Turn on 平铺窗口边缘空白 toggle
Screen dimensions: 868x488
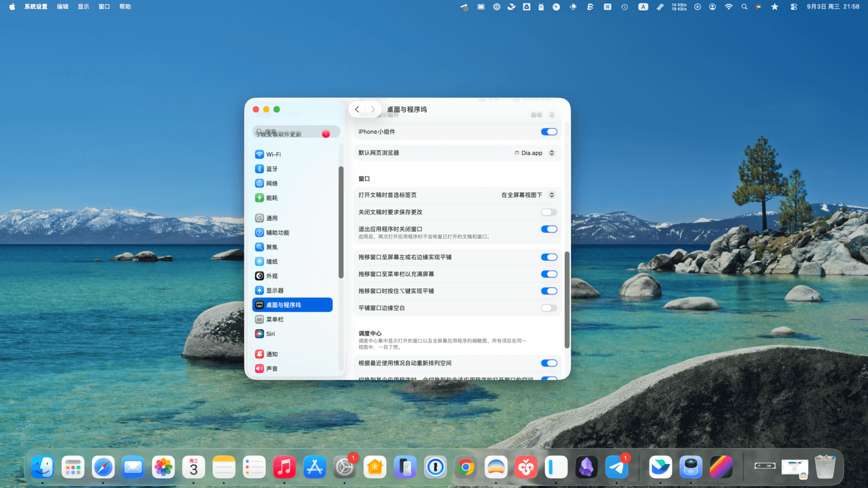pos(548,308)
